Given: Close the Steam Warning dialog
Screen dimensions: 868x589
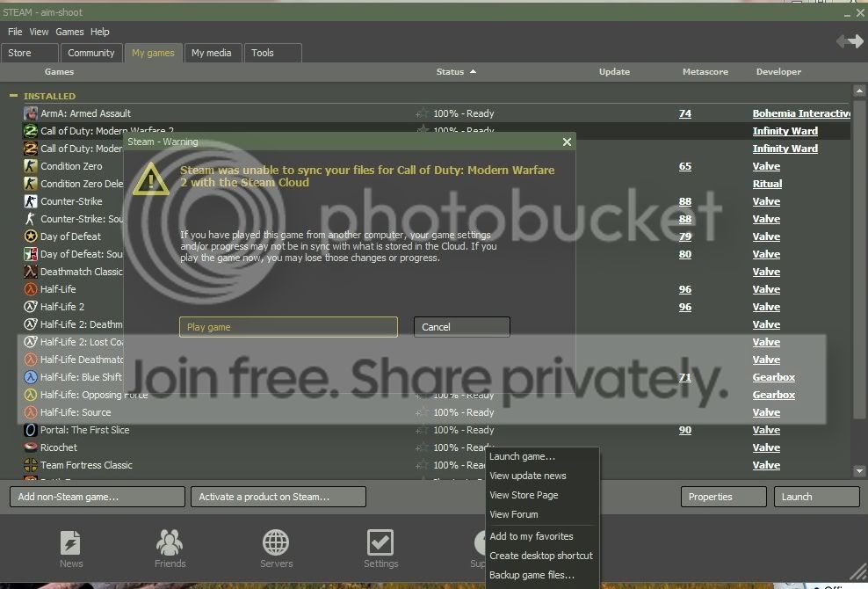Looking at the screenshot, I should click(x=567, y=142).
